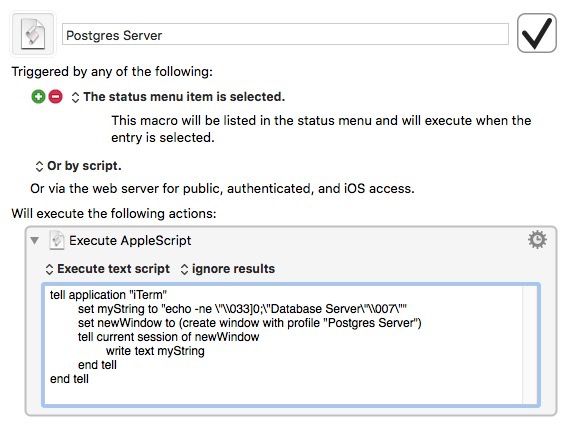Click the 'Execute AppleScript' action title
This screenshot has height=424, width=570.
130,240
